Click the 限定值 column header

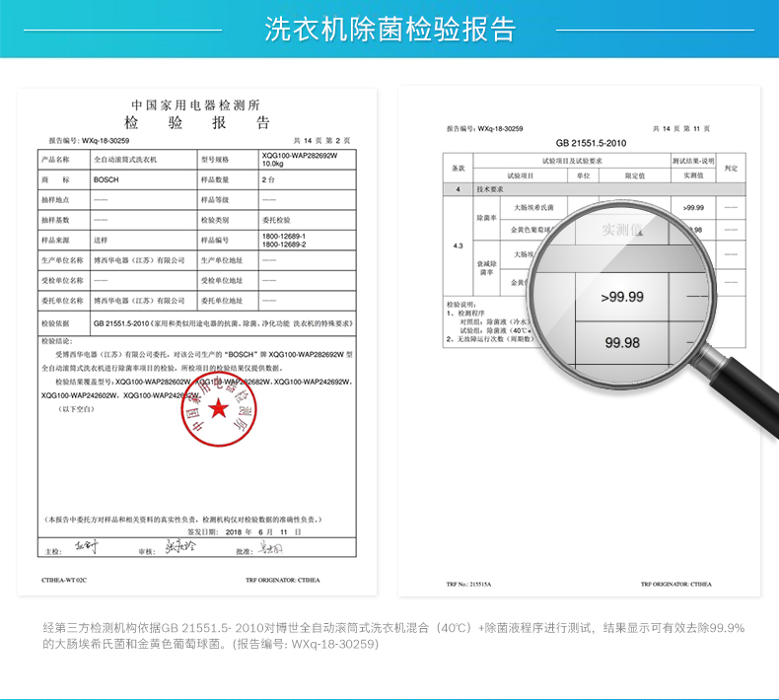635,175
